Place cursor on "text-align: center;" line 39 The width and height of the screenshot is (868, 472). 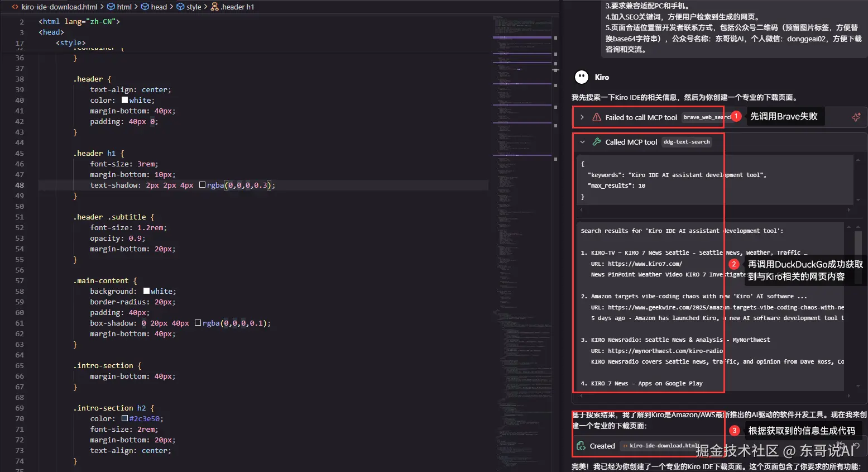(x=131, y=89)
